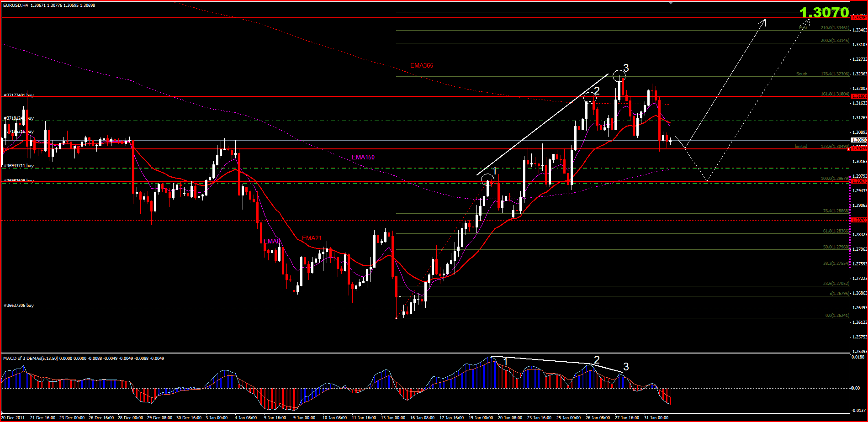Click the 0.0188 MACD scale value
Image resolution: width=868 pixels, height=422 pixels.
[857, 357]
